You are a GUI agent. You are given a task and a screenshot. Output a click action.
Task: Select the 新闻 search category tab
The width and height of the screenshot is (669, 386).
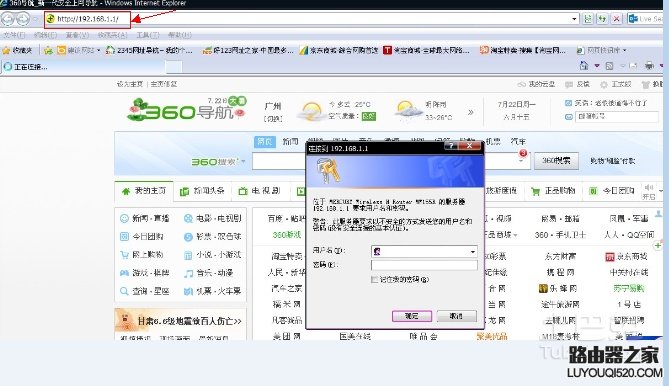[x=290, y=141]
